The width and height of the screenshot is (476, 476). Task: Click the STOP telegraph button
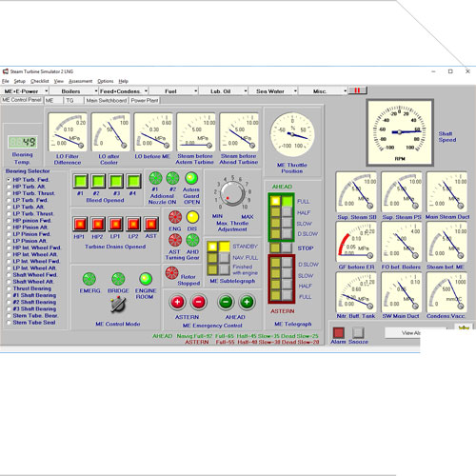[x=287, y=248]
